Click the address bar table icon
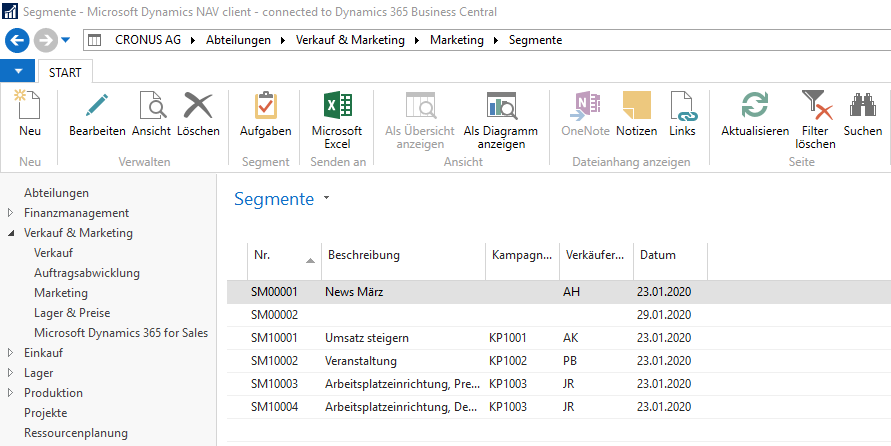891x446 pixels. click(95, 40)
